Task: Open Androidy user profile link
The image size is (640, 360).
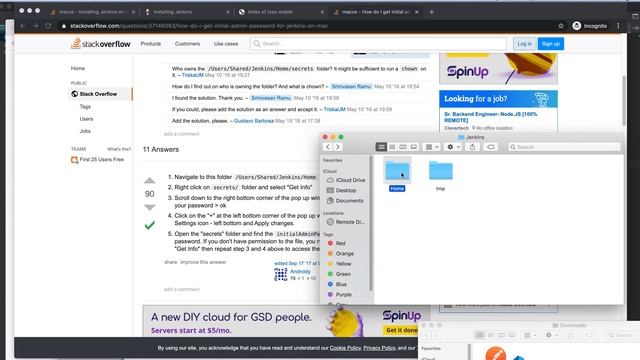Action: pyautogui.click(x=300, y=271)
